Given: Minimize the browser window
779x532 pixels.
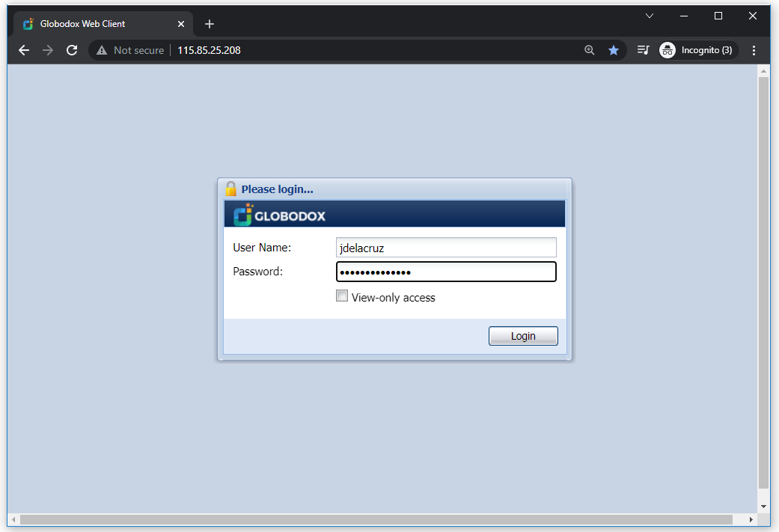Looking at the screenshot, I should click(684, 16).
